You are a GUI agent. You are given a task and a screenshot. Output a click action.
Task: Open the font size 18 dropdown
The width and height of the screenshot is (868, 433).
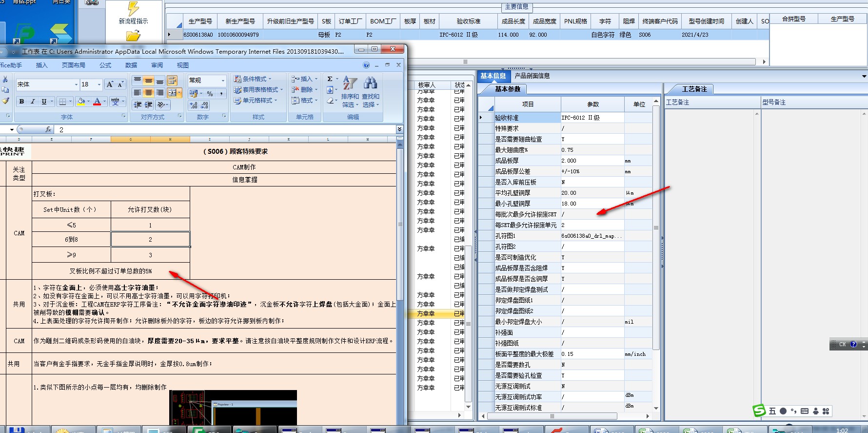tap(99, 84)
